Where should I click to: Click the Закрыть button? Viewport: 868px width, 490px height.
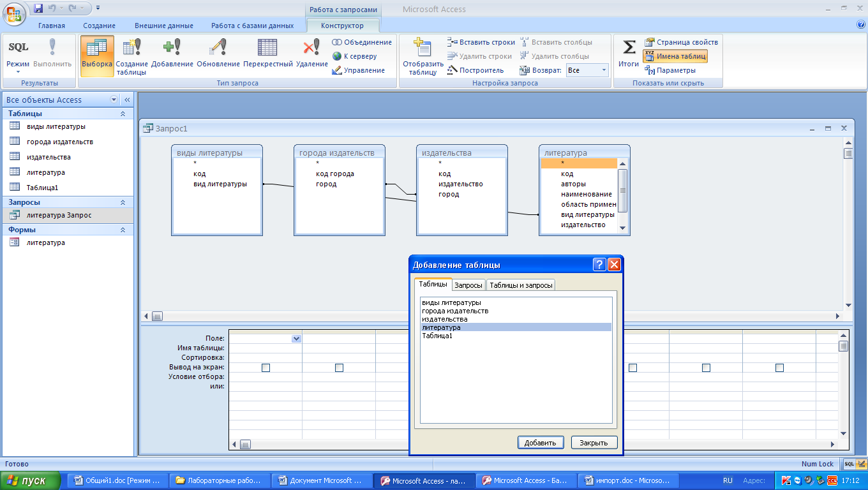[594, 442]
